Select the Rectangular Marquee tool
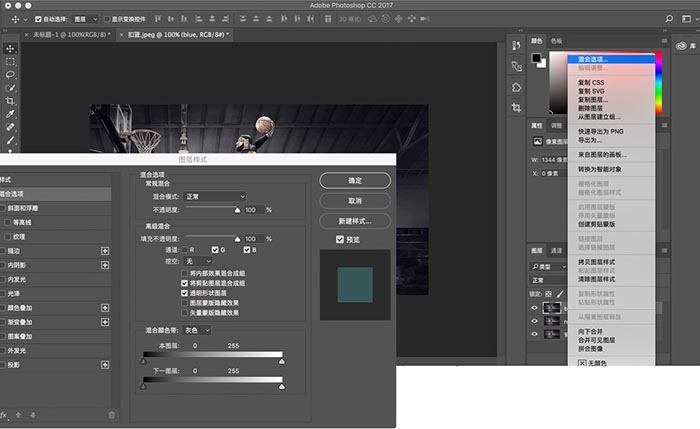Screen dimensions: 700x429 coord(10,61)
